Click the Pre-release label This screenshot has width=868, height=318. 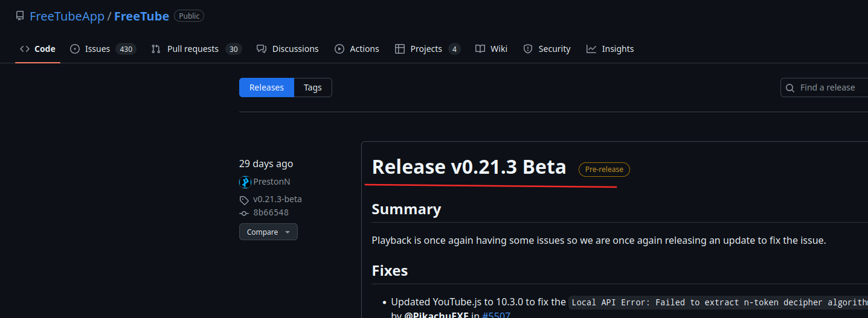[x=604, y=170]
